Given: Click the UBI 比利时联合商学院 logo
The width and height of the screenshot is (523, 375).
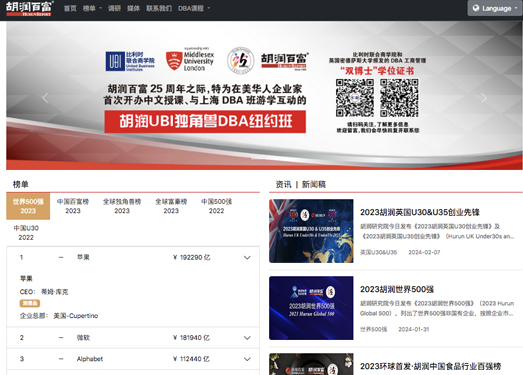Looking at the screenshot, I should click(x=130, y=61).
